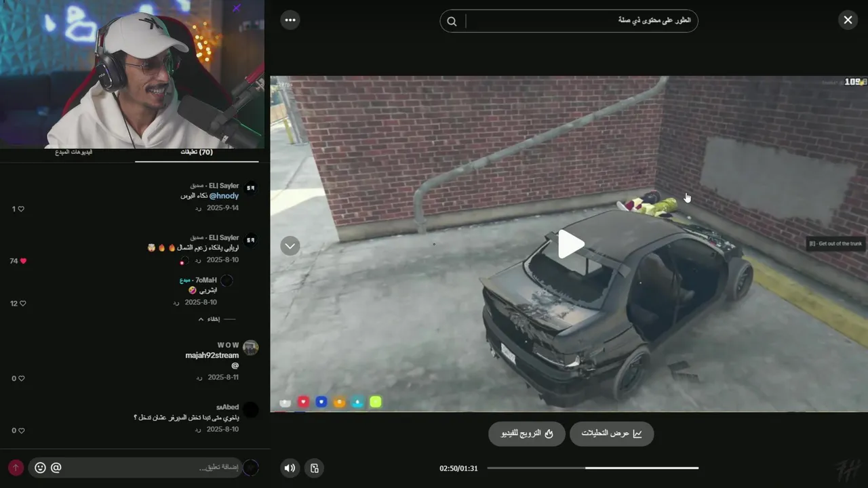This screenshot has height=488, width=868.
Task: Reply to sAAbed's comment
Action: [x=198, y=429]
